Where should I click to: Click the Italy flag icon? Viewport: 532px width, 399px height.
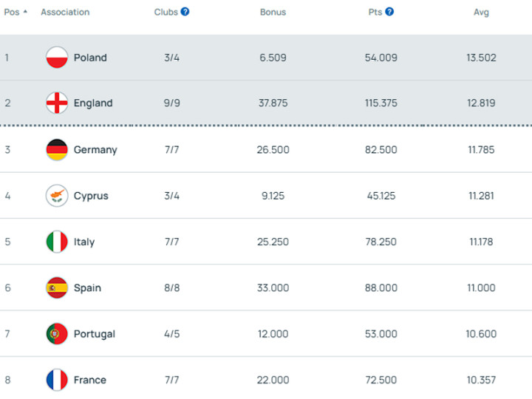[x=57, y=242]
